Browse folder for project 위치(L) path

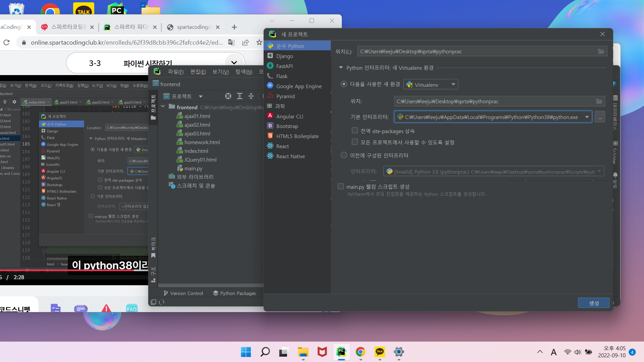click(601, 51)
